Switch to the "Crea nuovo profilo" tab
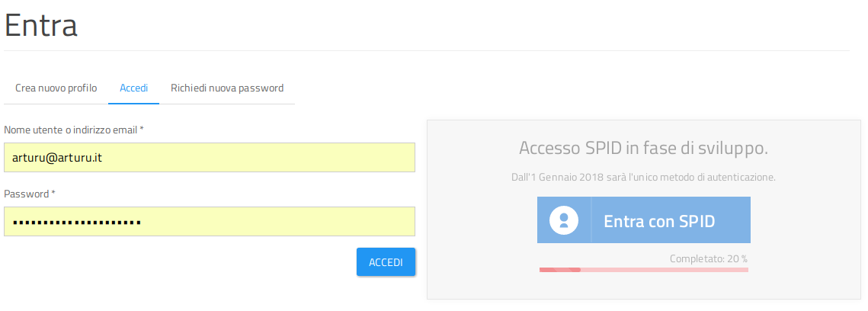This screenshot has width=868, height=311. [x=56, y=88]
